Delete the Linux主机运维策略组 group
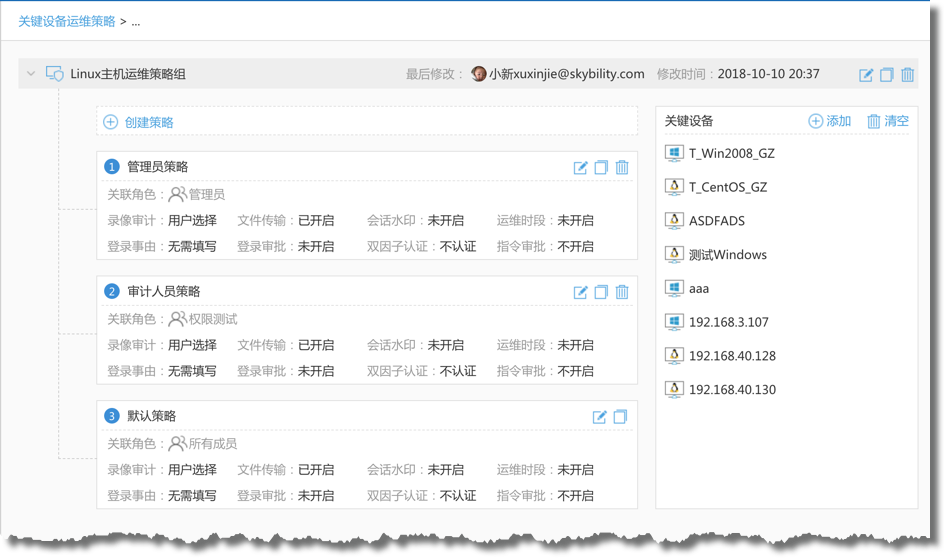The height and width of the screenshot is (559, 944). click(908, 75)
